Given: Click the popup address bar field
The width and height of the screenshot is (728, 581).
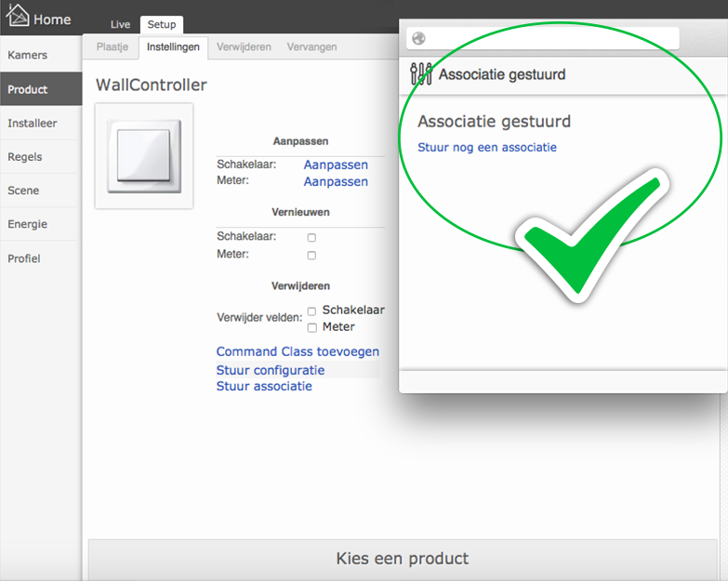Looking at the screenshot, I should click(x=542, y=38).
